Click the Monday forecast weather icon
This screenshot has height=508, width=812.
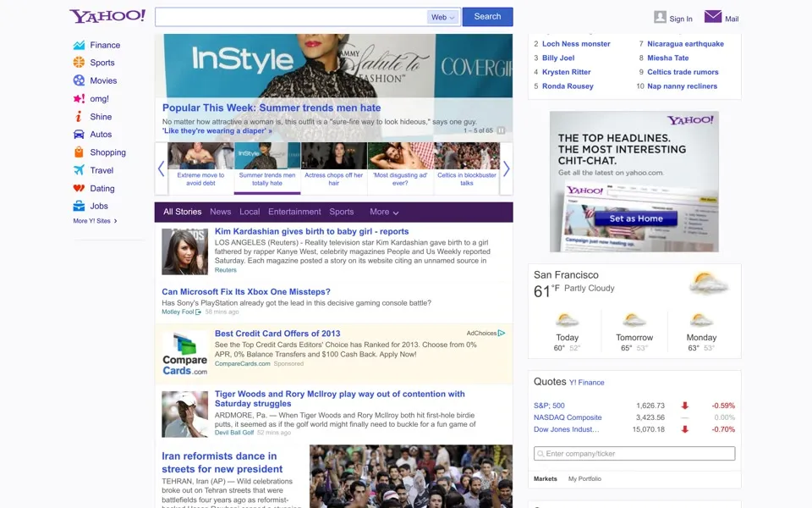click(701, 320)
